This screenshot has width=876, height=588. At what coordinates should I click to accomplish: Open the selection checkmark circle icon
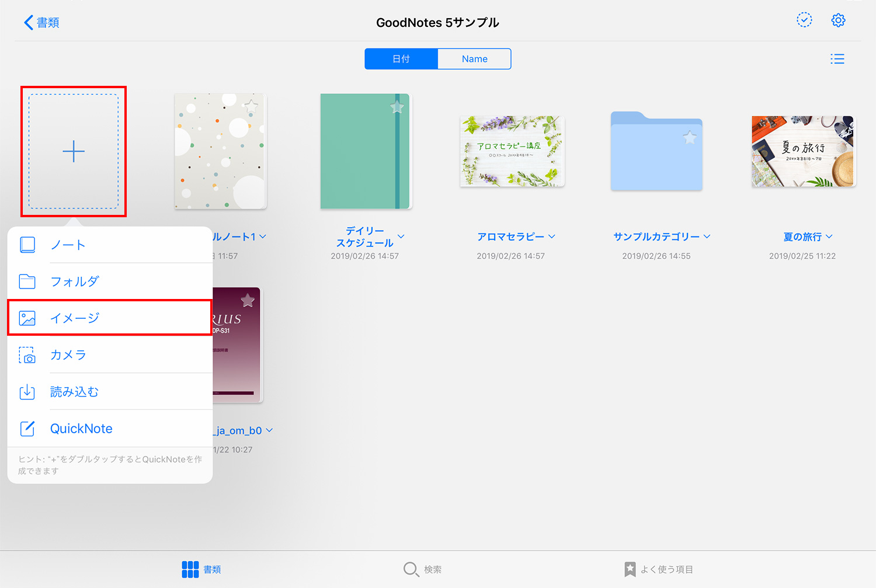pos(804,20)
